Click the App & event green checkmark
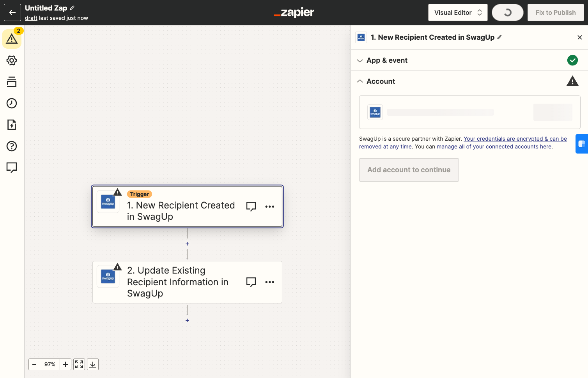 coord(572,60)
